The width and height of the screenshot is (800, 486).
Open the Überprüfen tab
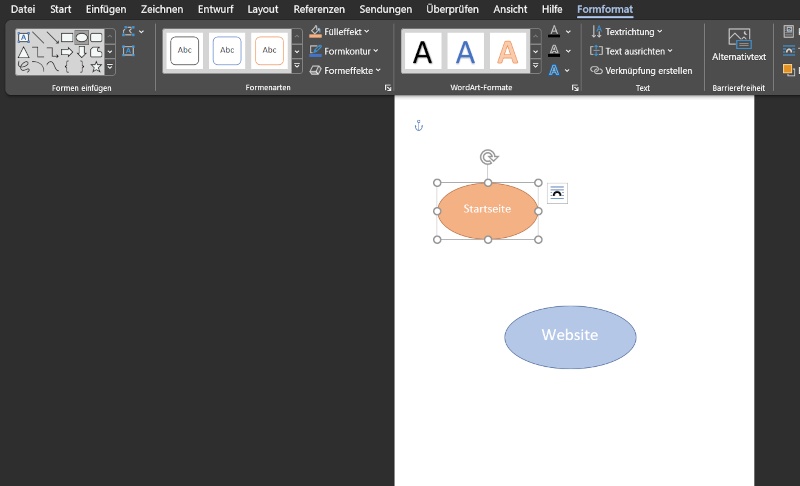point(453,9)
